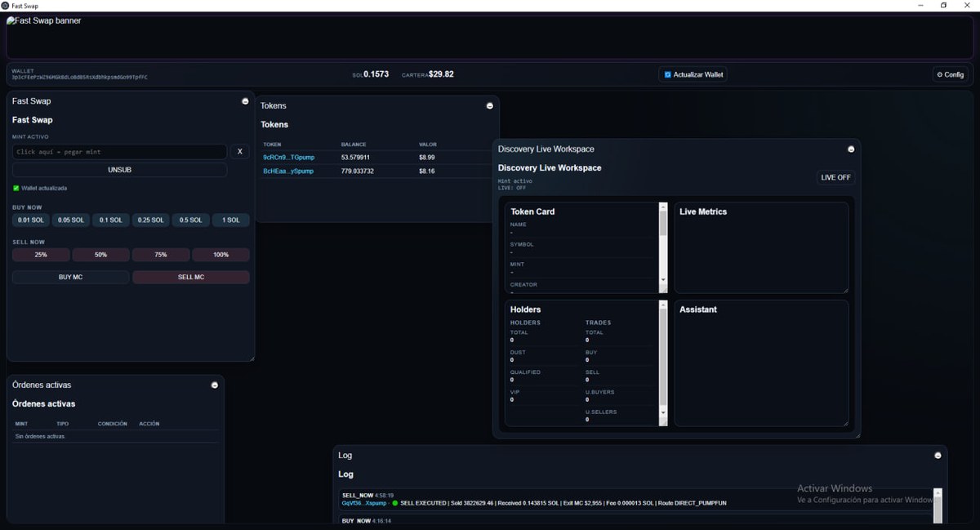Focus the mint activo input field
This screenshot has height=530, width=980.
coord(119,152)
